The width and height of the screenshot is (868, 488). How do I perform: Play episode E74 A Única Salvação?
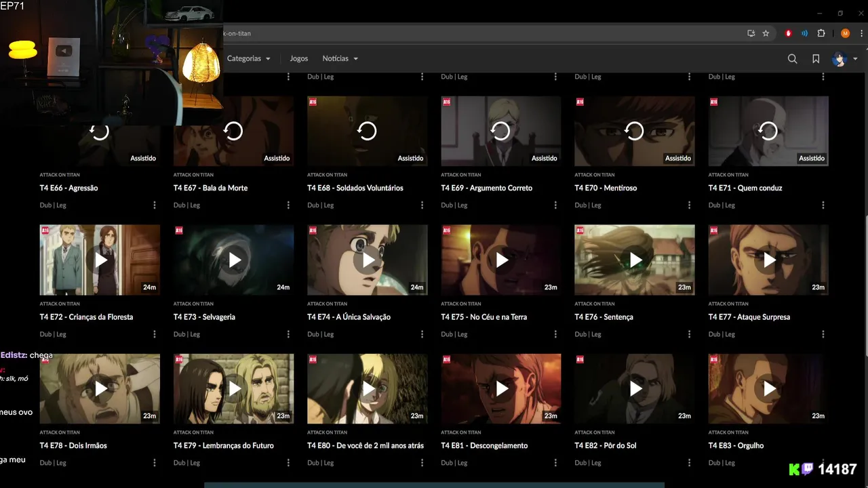point(367,260)
